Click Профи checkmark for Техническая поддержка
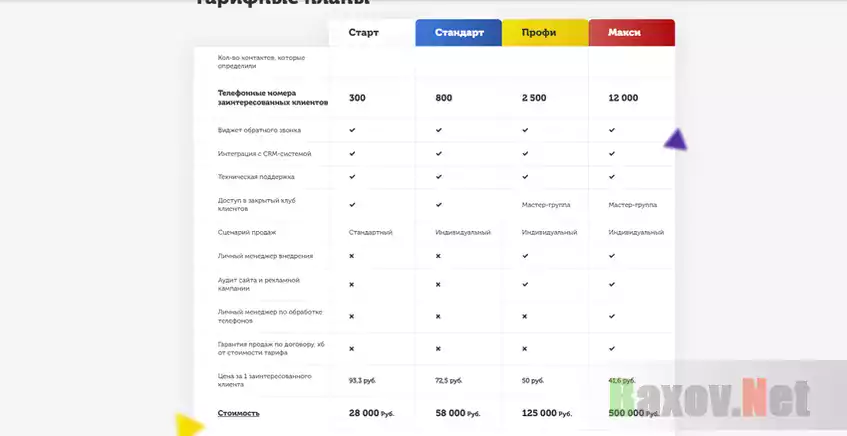The image size is (847, 436). (x=525, y=177)
